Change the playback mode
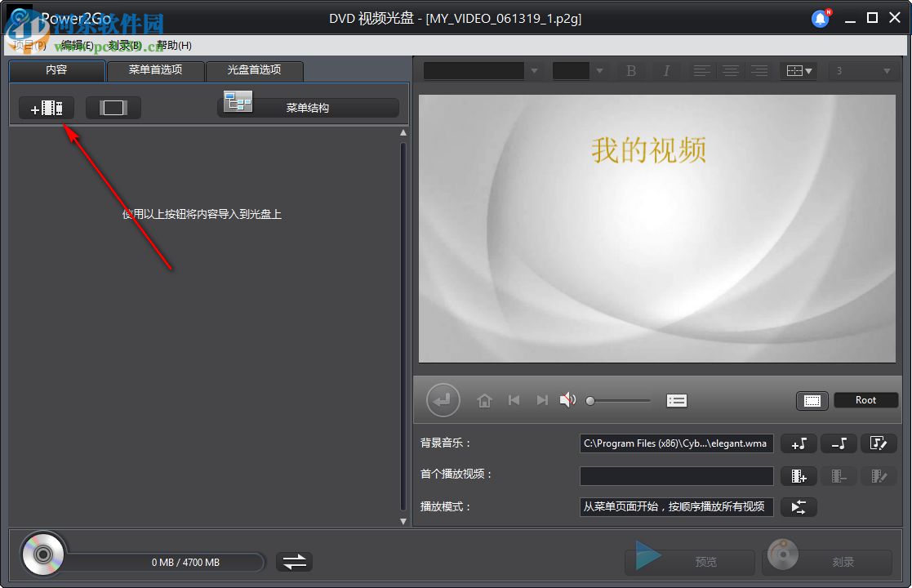912x588 pixels. point(799,506)
